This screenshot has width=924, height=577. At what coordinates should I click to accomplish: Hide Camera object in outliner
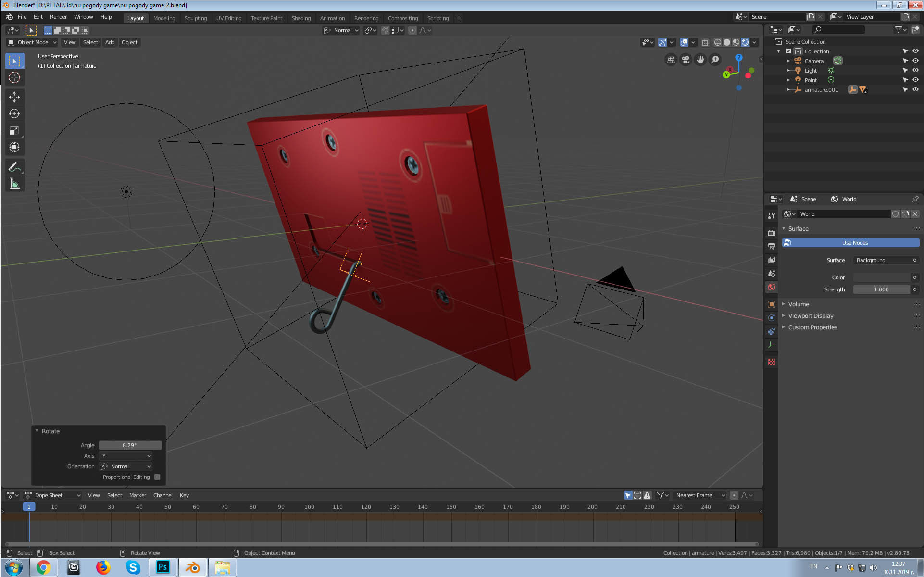[x=915, y=61]
